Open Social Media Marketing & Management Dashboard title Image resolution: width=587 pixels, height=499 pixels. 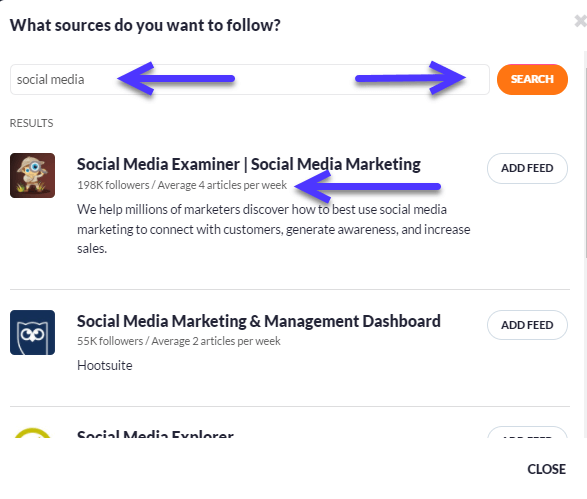(259, 321)
